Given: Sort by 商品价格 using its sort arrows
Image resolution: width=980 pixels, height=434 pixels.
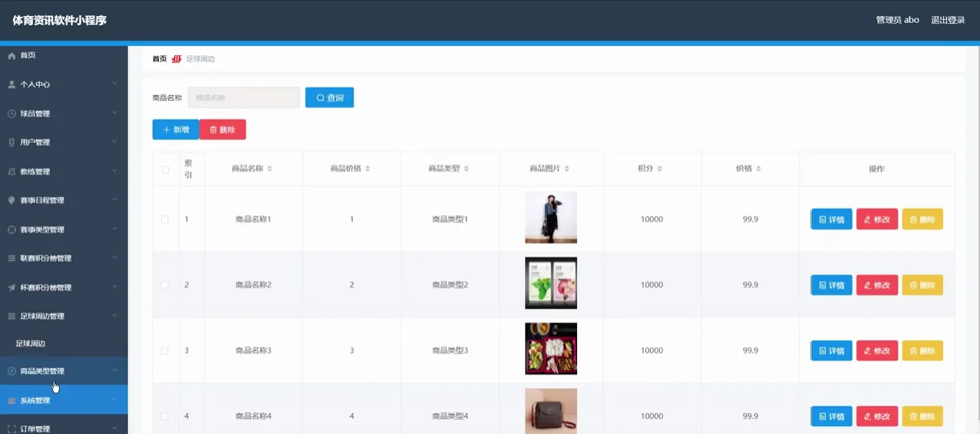Looking at the screenshot, I should (x=368, y=168).
